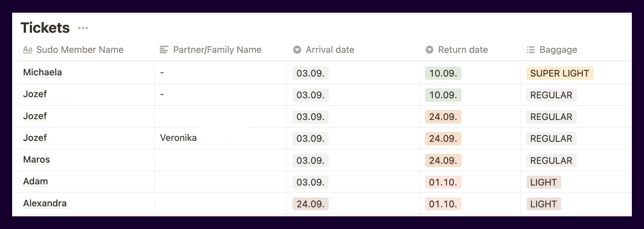Image resolution: width=644 pixels, height=229 pixels.
Task: Open the Alexandra row page
Action: tap(45, 203)
